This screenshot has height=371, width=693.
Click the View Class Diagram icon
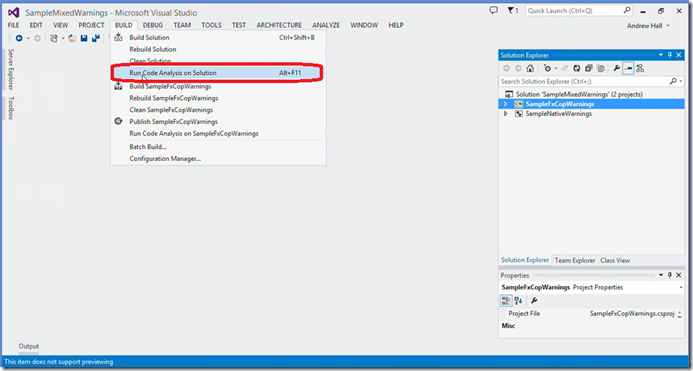click(x=640, y=69)
